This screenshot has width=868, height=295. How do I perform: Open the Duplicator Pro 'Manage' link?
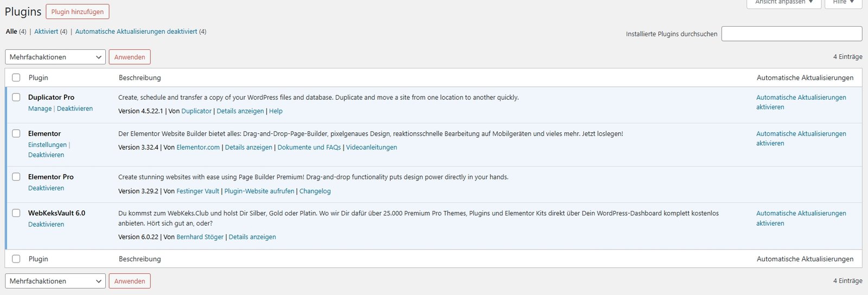(x=40, y=108)
